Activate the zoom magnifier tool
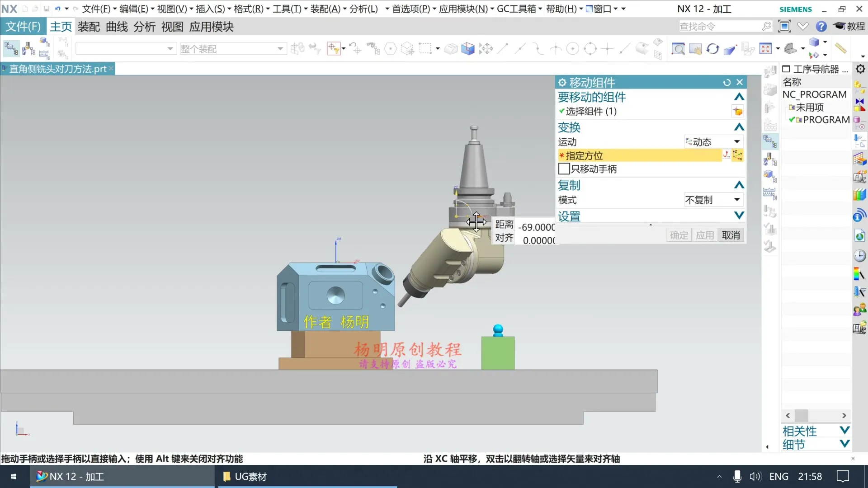Image resolution: width=868 pixels, height=488 pixels. coord(678,48)
